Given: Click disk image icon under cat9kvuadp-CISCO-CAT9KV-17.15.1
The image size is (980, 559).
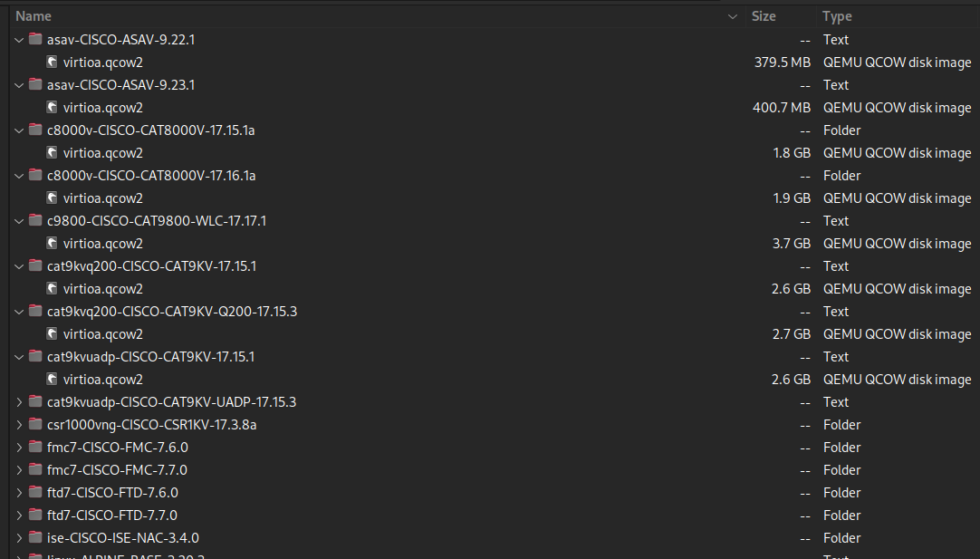Looking at the screenshot, I should (53, 380).
